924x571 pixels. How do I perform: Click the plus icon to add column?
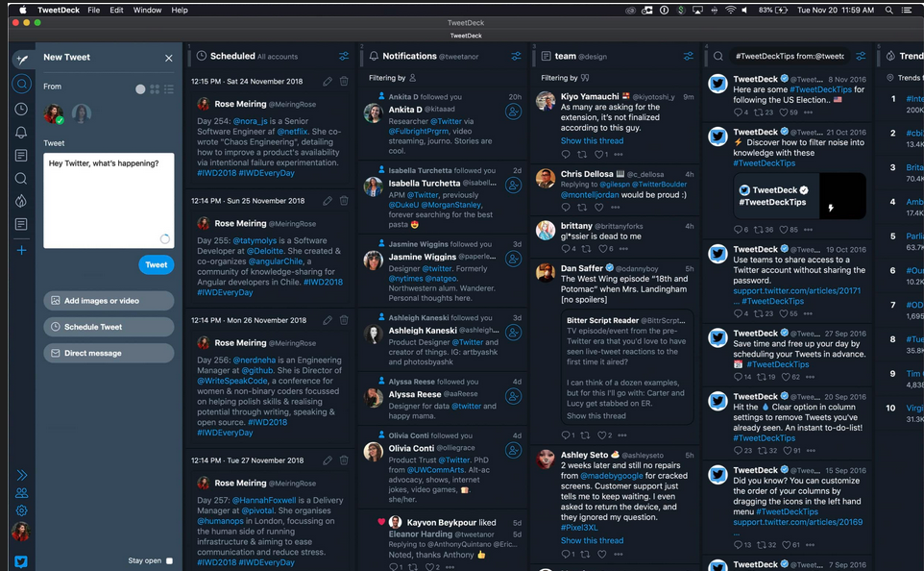click(x=21, y=250)
